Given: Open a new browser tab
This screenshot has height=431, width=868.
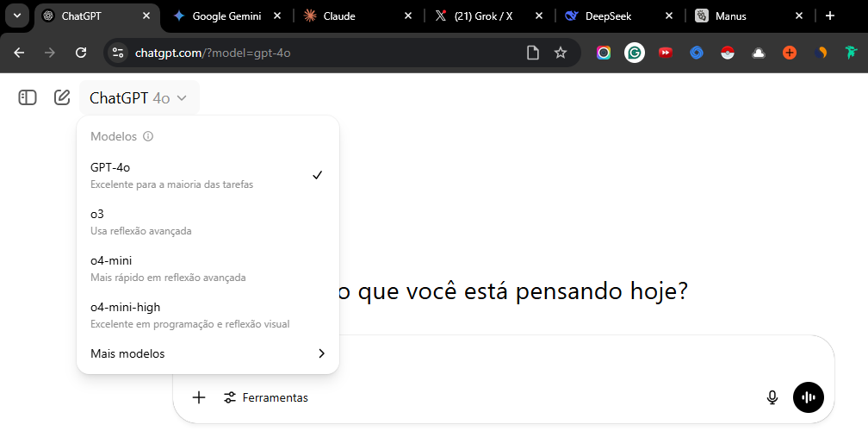Looking at the screenshot, I should click(830, 16).
